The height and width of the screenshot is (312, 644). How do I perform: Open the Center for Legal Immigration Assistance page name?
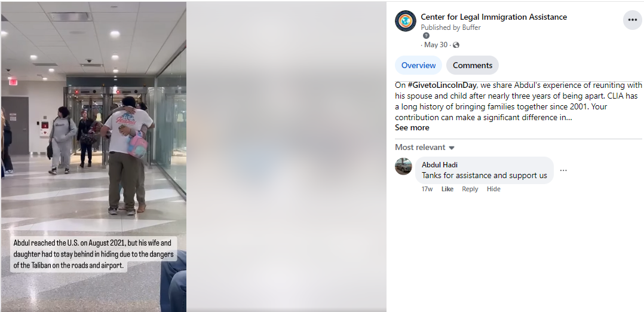pos(493,17)
